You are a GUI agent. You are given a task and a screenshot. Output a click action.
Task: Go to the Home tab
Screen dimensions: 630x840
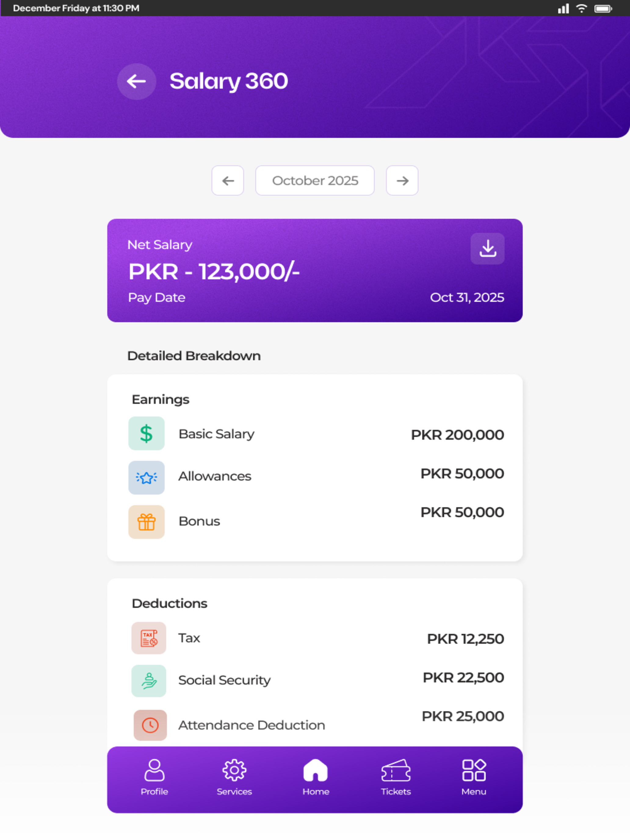pos(316,777)
